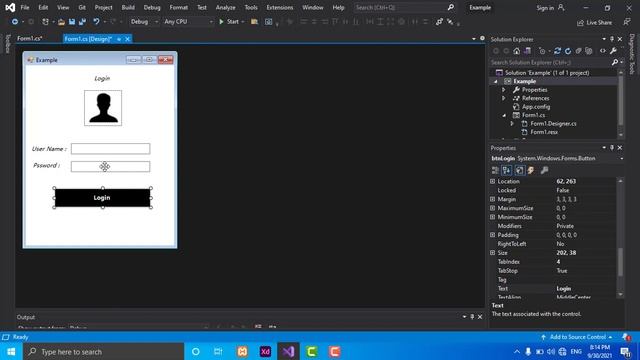Click the User Name text box on the form
This screenshot has width=640, height=360.
click(110, 149)
